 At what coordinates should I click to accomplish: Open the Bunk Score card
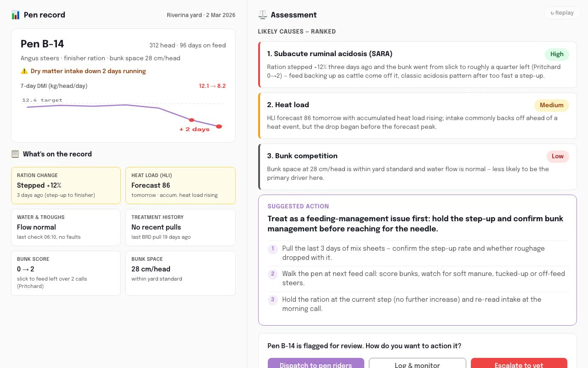pos(66,273)
